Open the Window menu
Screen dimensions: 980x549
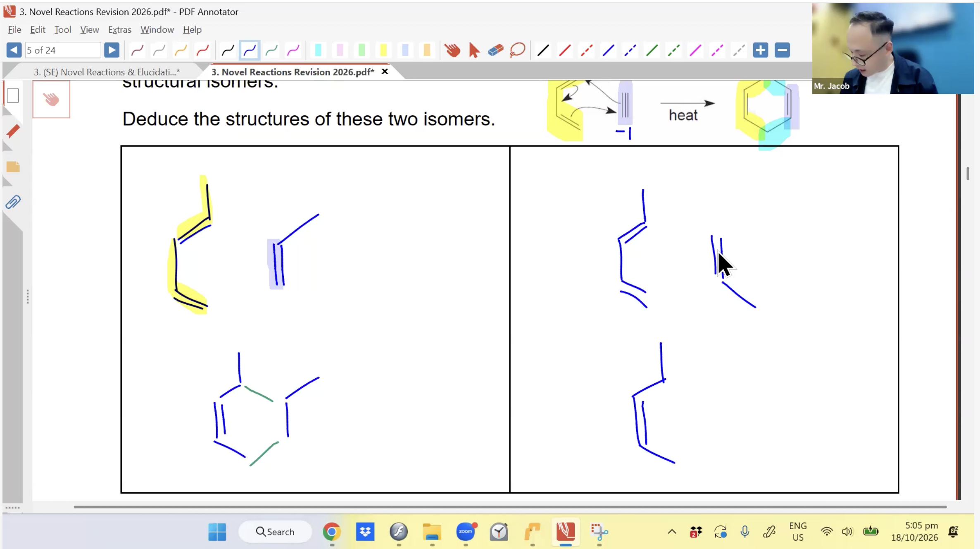[x=157, y=30]
